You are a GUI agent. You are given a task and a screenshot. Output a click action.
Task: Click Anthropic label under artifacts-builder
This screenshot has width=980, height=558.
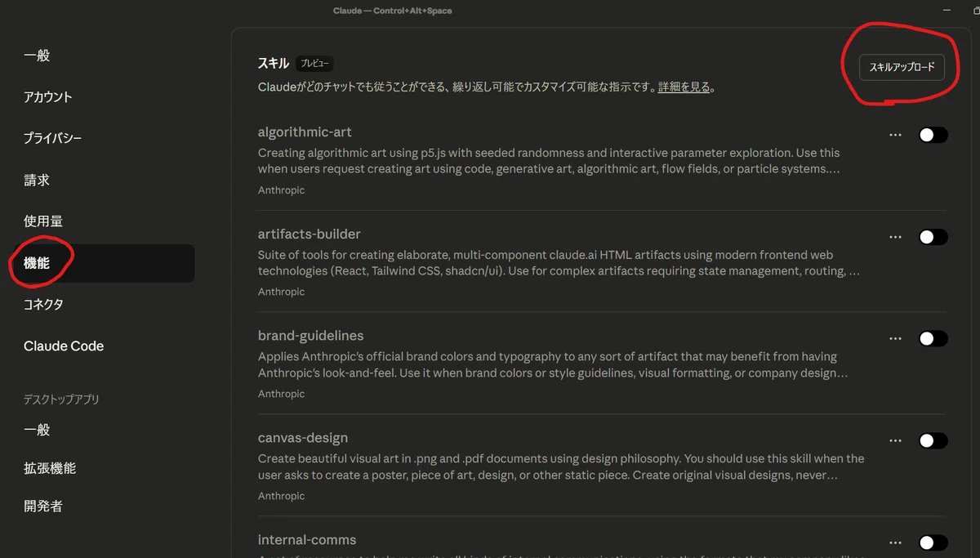pos(281,292)
